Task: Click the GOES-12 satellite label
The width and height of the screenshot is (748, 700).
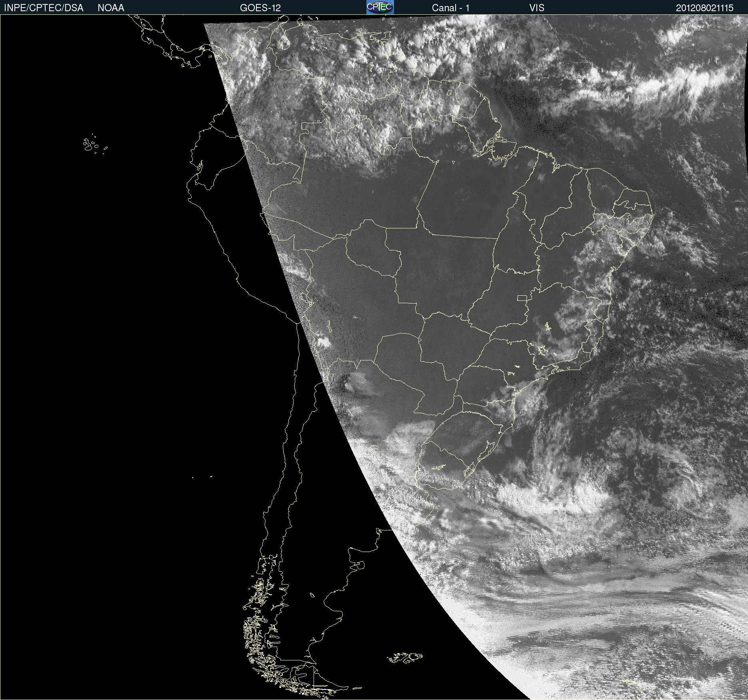Action: pyautogui.click(x=260, y=8)
